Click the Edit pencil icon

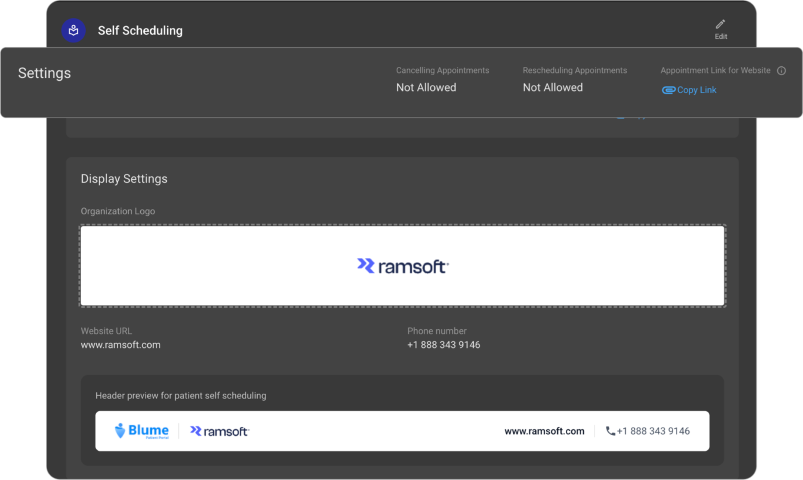(x=720, y=25)
